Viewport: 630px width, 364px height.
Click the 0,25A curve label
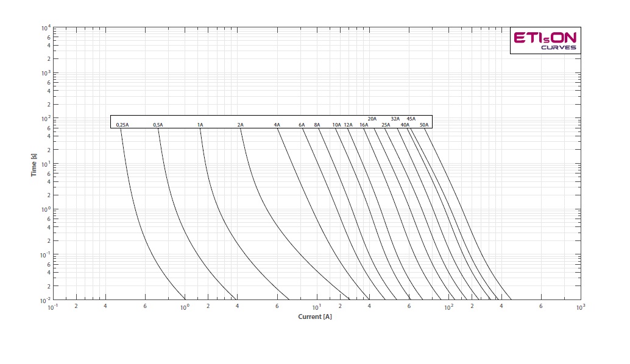[x=122, y=125]
